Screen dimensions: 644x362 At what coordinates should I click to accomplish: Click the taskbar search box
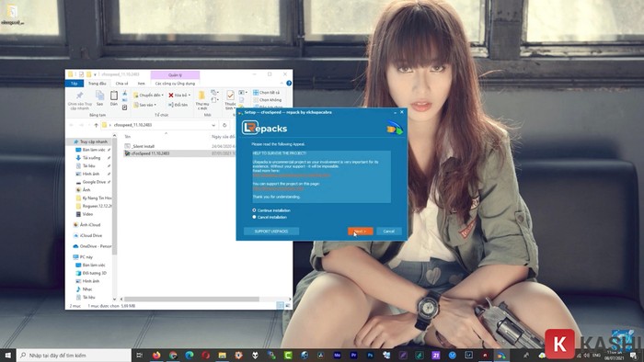point(74,356)
